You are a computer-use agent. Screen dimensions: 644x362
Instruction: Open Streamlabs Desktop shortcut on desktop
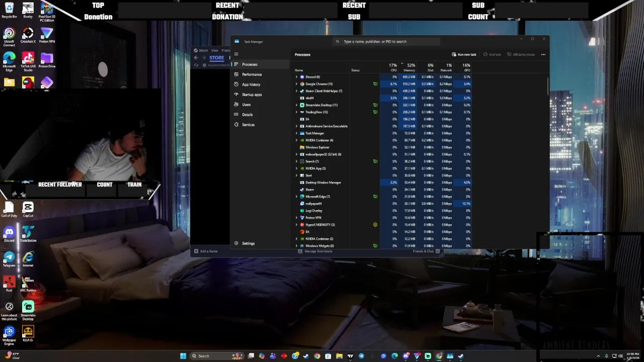28,311
